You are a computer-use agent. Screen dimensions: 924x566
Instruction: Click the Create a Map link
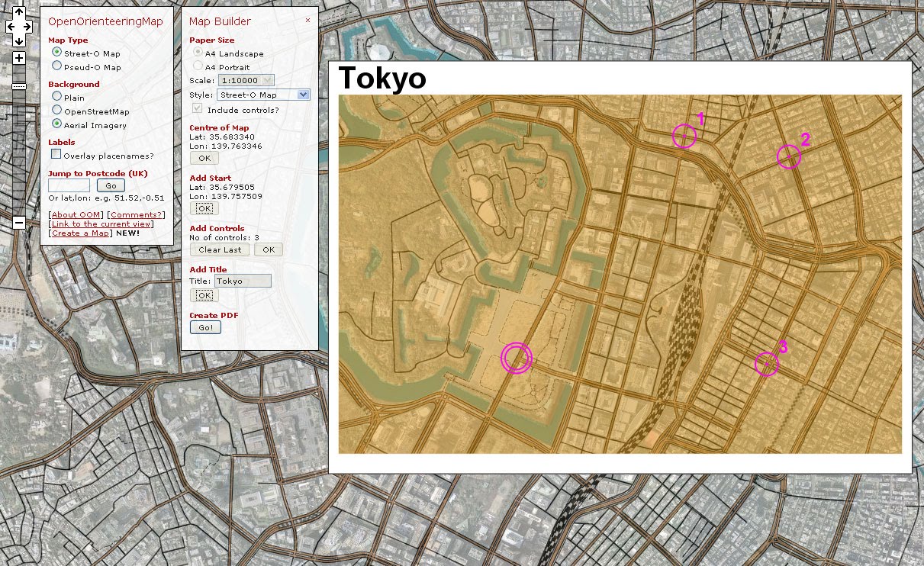coord(80,233)
